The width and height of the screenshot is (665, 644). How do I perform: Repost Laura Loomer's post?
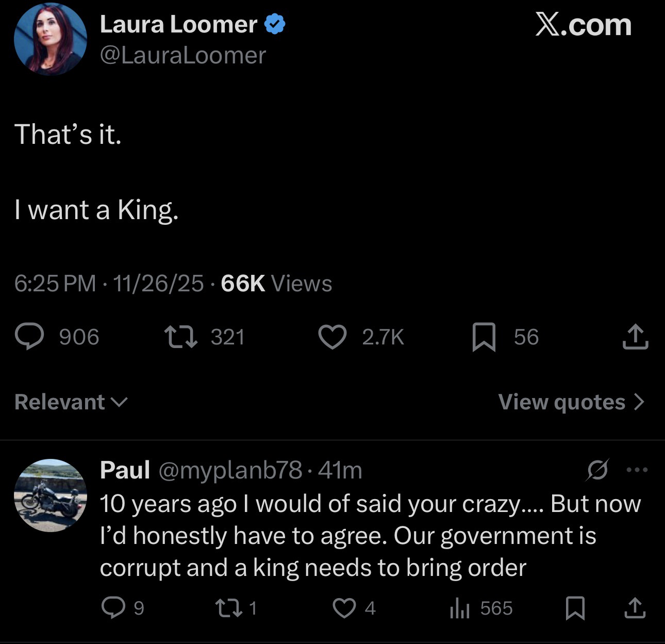180,337
